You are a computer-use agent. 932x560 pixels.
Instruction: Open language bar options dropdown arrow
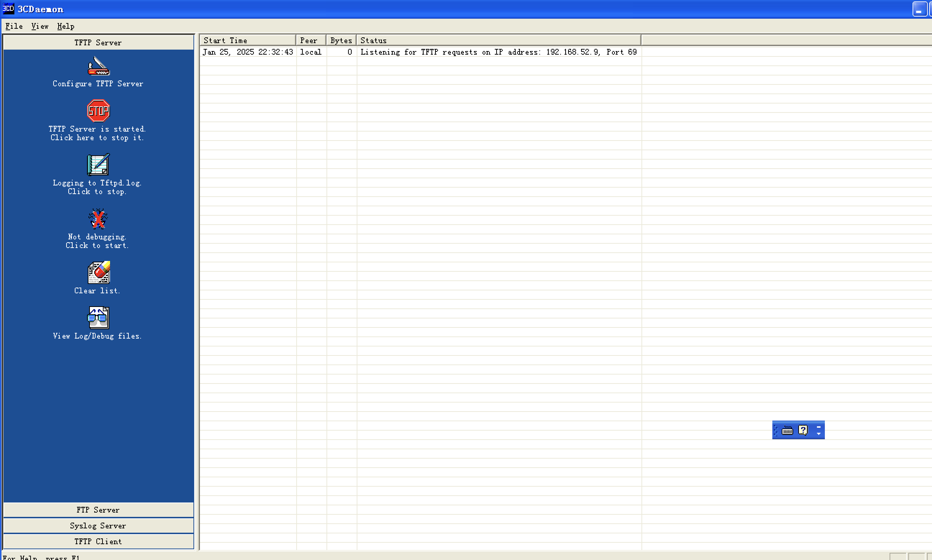click(x=818, y=433)
